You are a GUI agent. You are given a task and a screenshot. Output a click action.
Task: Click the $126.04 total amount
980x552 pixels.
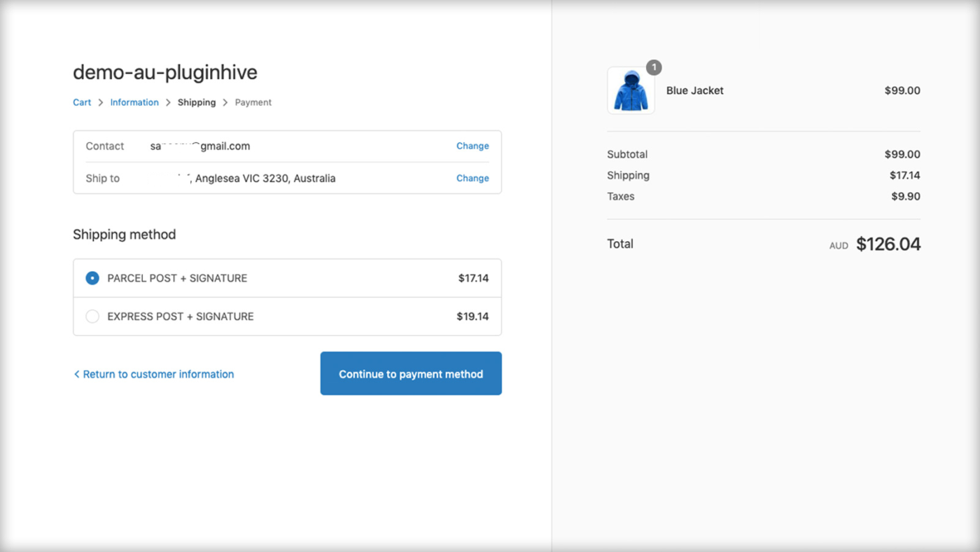coord(888,244)
